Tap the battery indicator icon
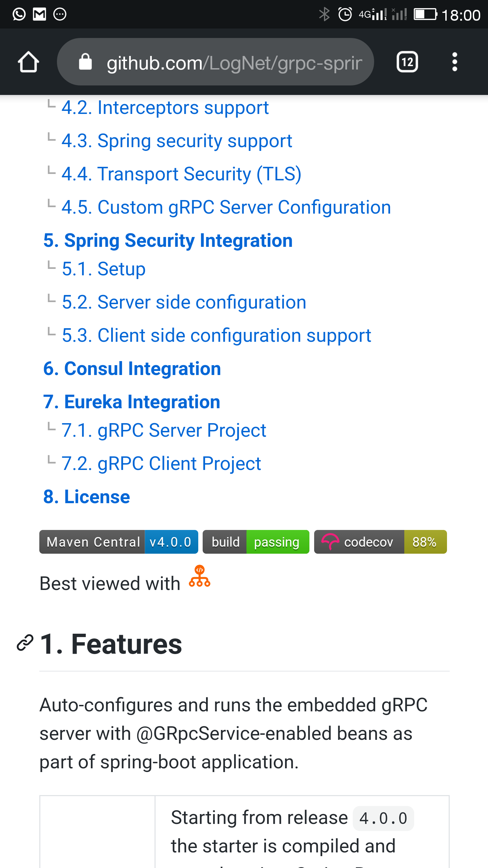The height and width of the screenshot is (868, 488). point(425,14)
